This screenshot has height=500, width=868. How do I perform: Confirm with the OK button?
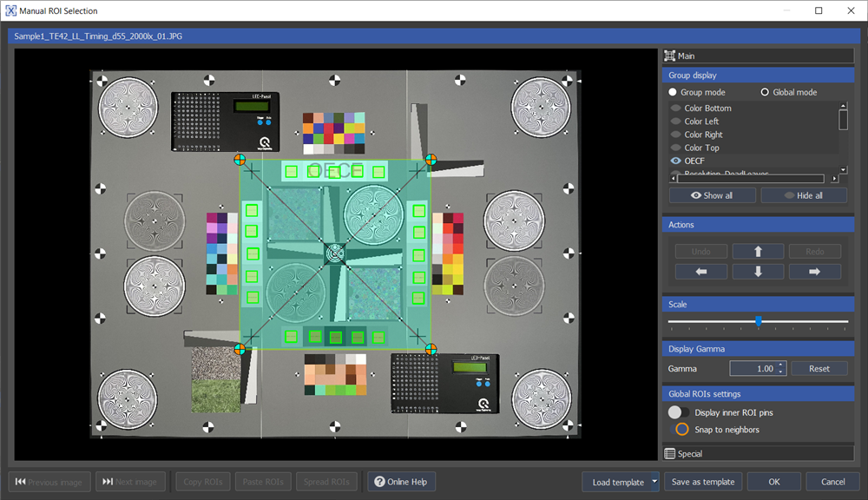(x=774, y=482)
